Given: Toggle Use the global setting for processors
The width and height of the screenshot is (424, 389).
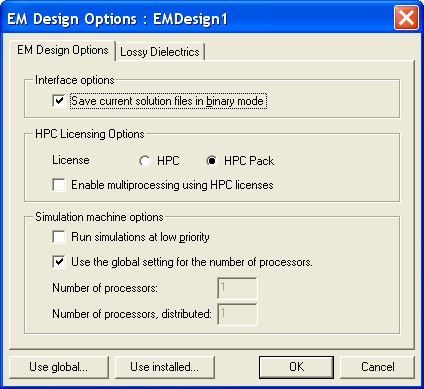Looking at the screenshot, I should 59,262.
